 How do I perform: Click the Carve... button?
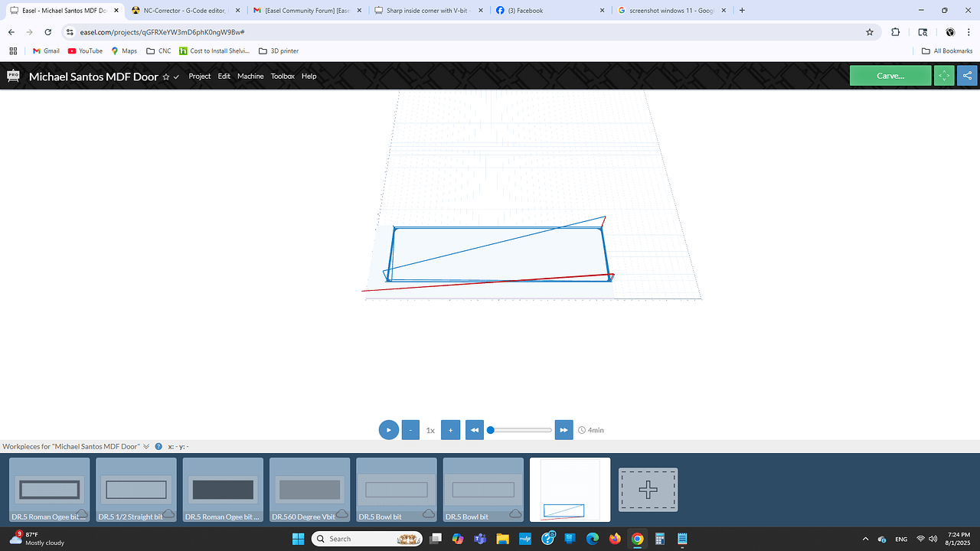[x=890, y=76]
